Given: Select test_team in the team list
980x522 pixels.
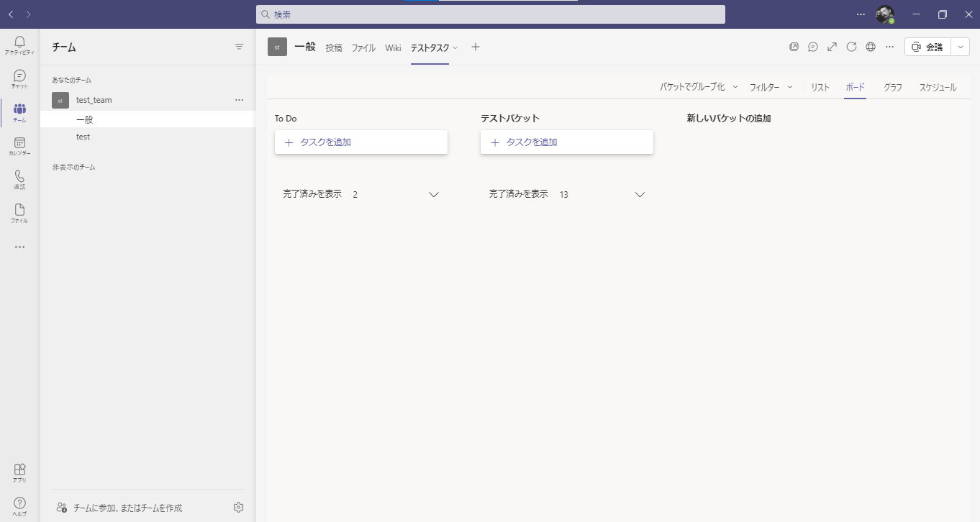Looking at the screenshot, I should coord(148,100).
